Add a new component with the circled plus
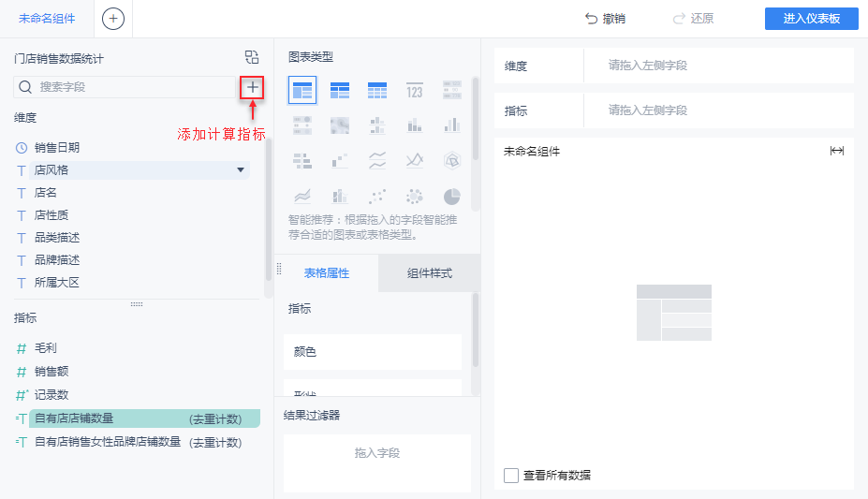Viewport: 868px width, 499px height. (113, 19)
